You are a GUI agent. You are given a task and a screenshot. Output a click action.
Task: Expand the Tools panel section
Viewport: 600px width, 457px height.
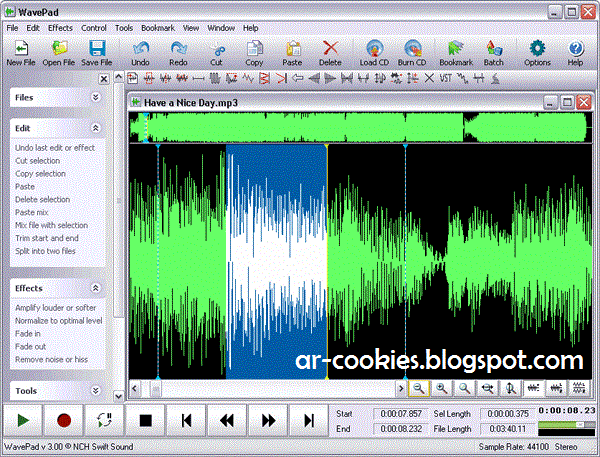tap(95, 390)
